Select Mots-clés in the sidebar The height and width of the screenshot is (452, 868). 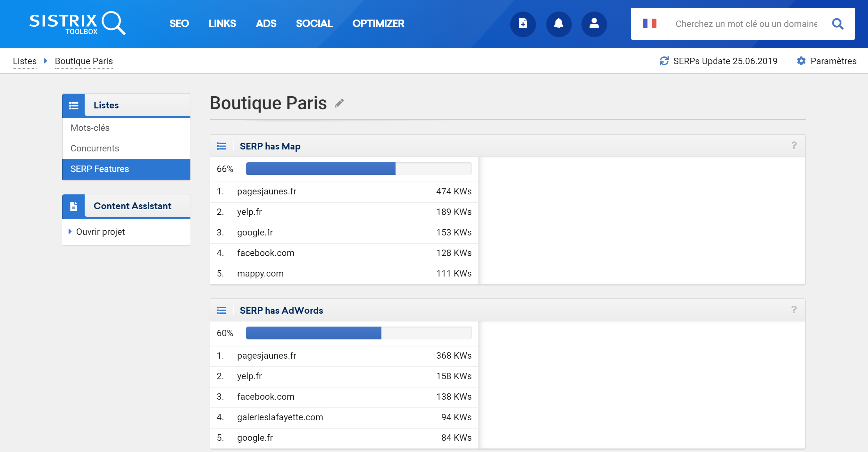pyautogui.click(x=126, y=128)
